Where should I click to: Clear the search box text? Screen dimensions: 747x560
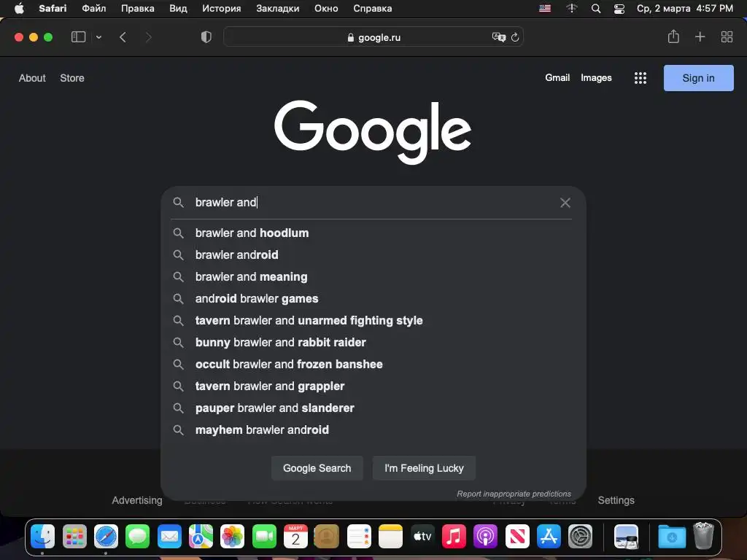tap(565, 203)
